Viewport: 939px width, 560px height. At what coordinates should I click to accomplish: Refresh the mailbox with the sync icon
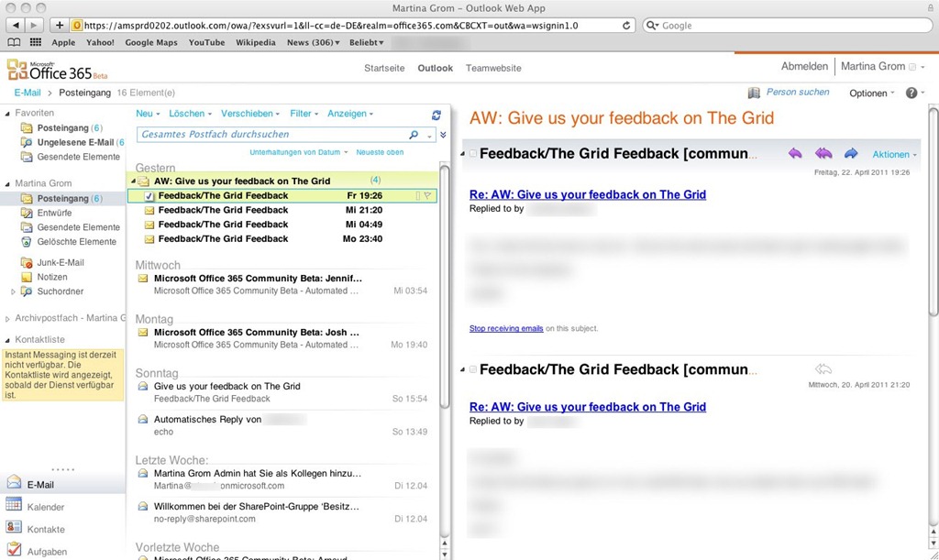click(x=436, y=115)
